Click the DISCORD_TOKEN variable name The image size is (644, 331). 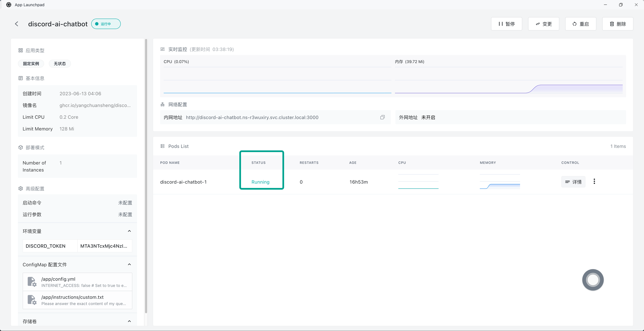45,246
